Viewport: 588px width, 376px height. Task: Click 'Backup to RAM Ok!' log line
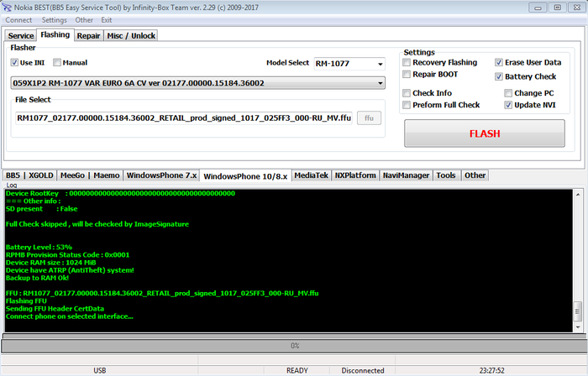pyautogui.click(x=37, y=278)
